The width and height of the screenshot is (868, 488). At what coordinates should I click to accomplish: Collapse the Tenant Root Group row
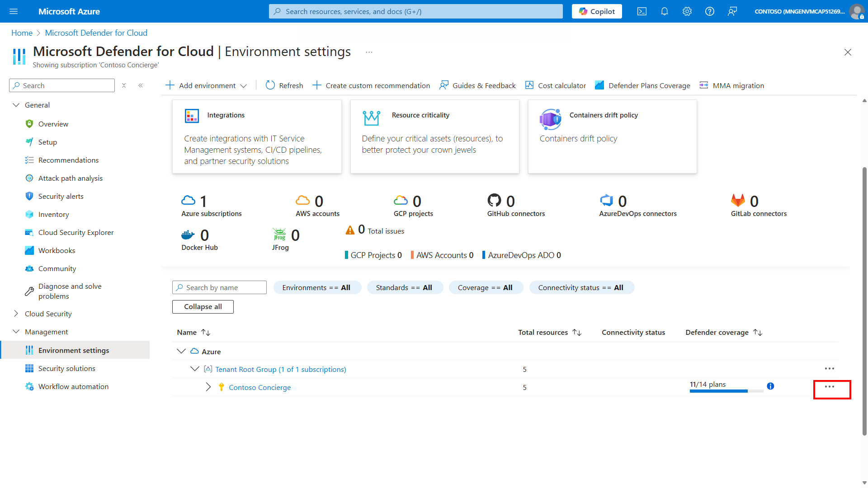194,369
